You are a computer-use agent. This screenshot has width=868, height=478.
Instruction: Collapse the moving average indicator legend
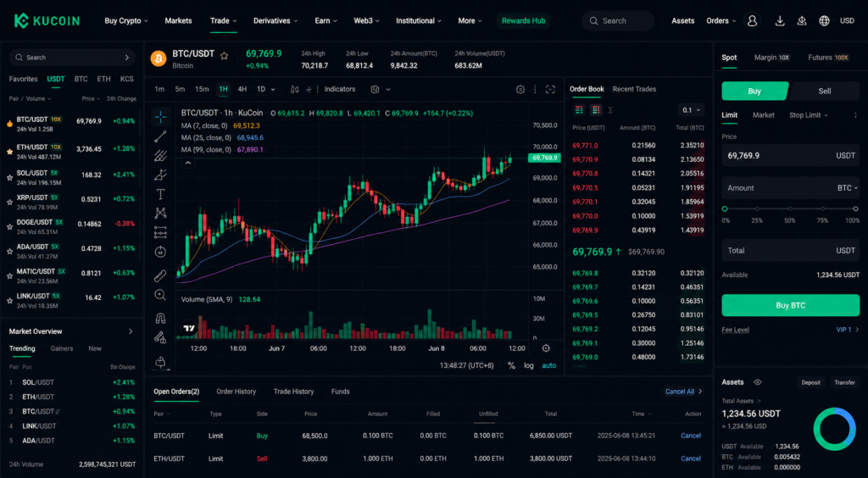point(188,163)
